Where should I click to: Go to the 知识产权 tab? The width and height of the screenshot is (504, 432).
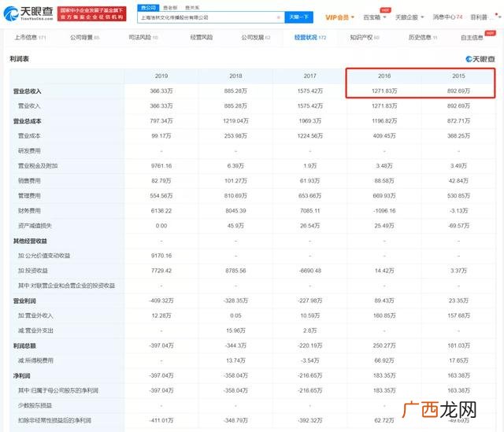pyautogui.click(x=365, y=38)
